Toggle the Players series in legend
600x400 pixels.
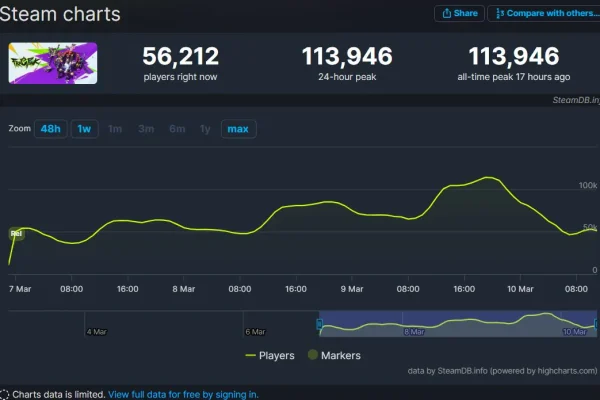[270, 356]
